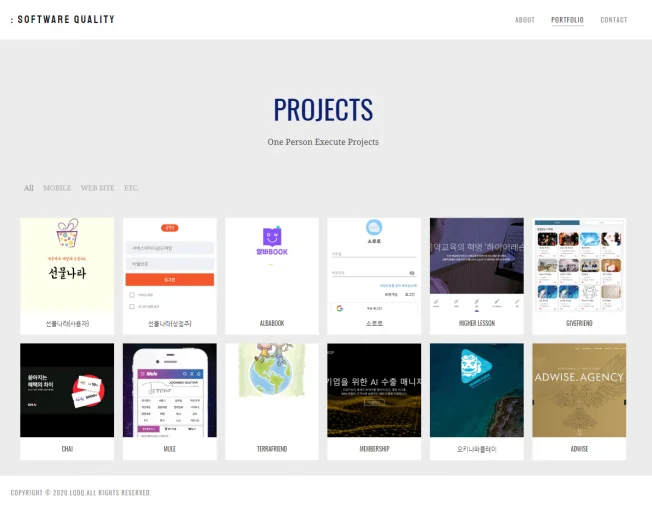The image size is (652, 508).
Task: Go to the CONTACT navigation link
Action: coord(613,20)
